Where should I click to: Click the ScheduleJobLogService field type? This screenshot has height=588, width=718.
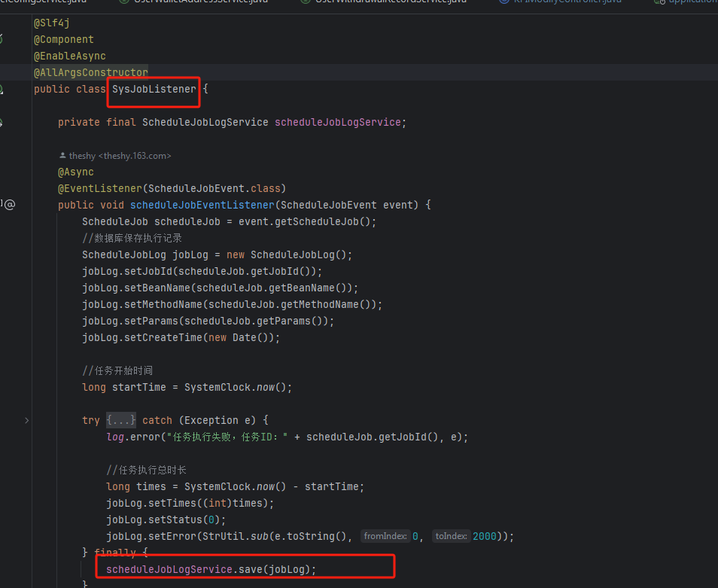(x=205, y=122)
